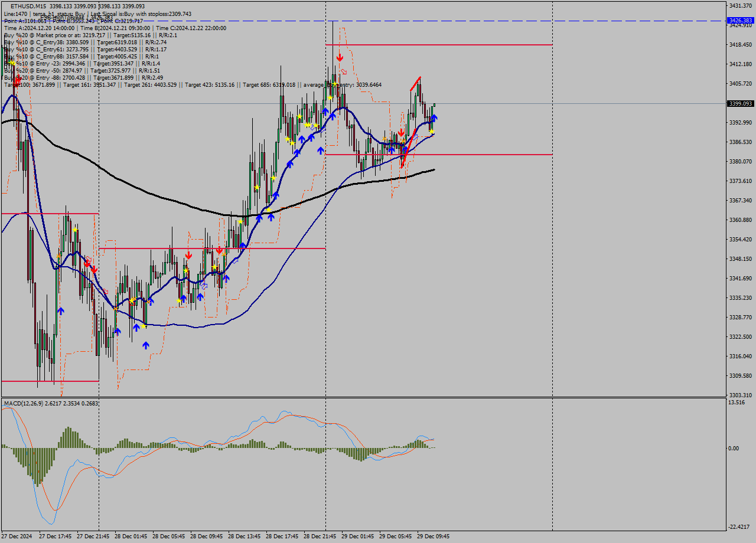Click the 3341.690 price axis value
Image resolution: width=756 pixels, height=543 pixels.
click(740, 278)
